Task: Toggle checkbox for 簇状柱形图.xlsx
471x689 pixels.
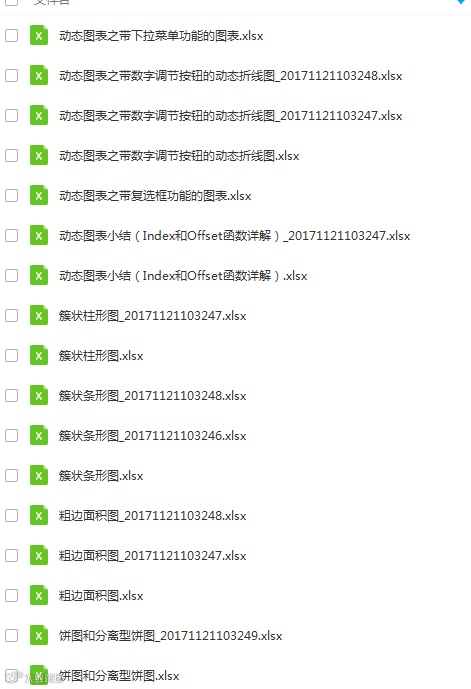Action: click(x=11, y=355)
